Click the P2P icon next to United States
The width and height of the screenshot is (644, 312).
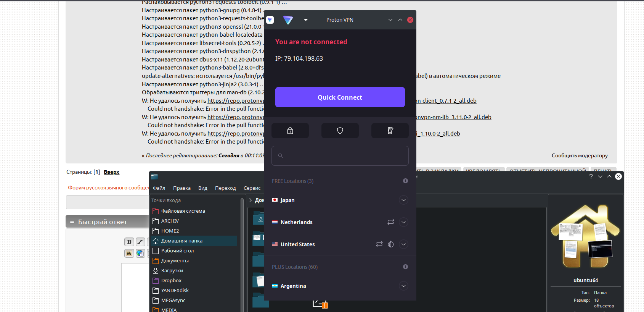[379, 244]
